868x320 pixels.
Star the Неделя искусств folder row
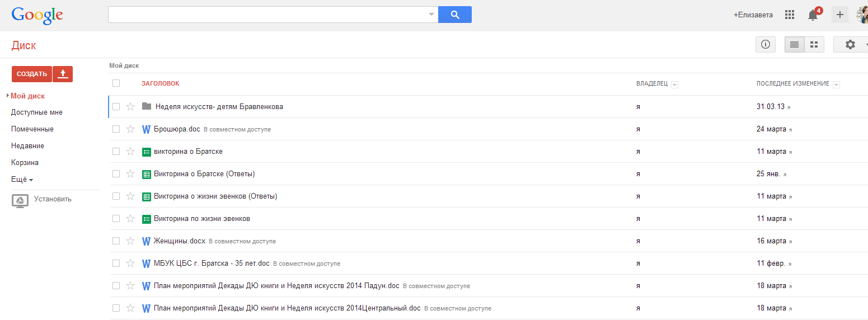pyautogui.click(x=130, y=107)
